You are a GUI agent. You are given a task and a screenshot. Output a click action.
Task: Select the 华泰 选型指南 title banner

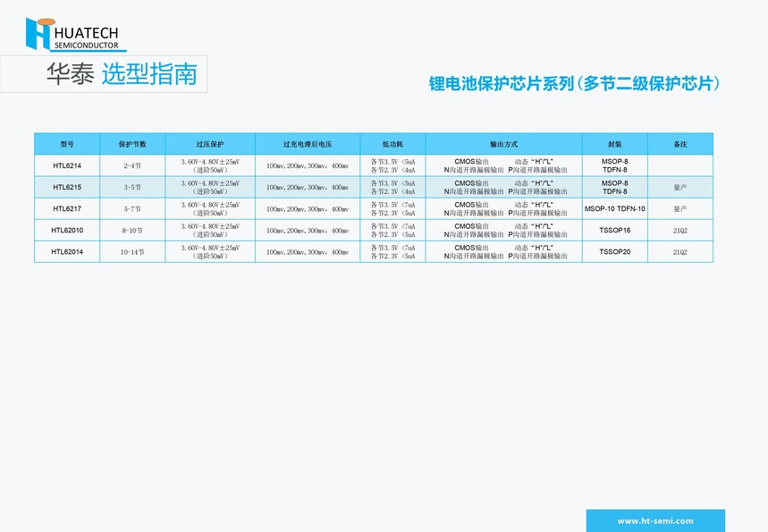(104, 74)
